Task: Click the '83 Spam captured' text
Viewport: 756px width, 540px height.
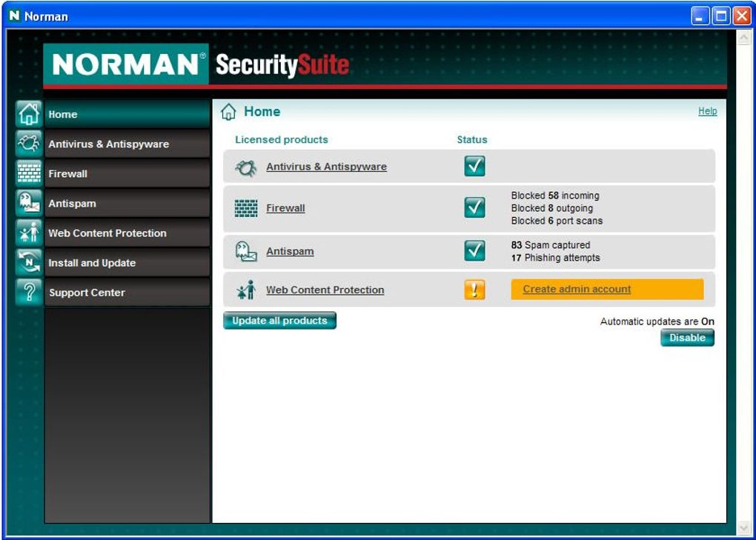Action: pos(551,245)
